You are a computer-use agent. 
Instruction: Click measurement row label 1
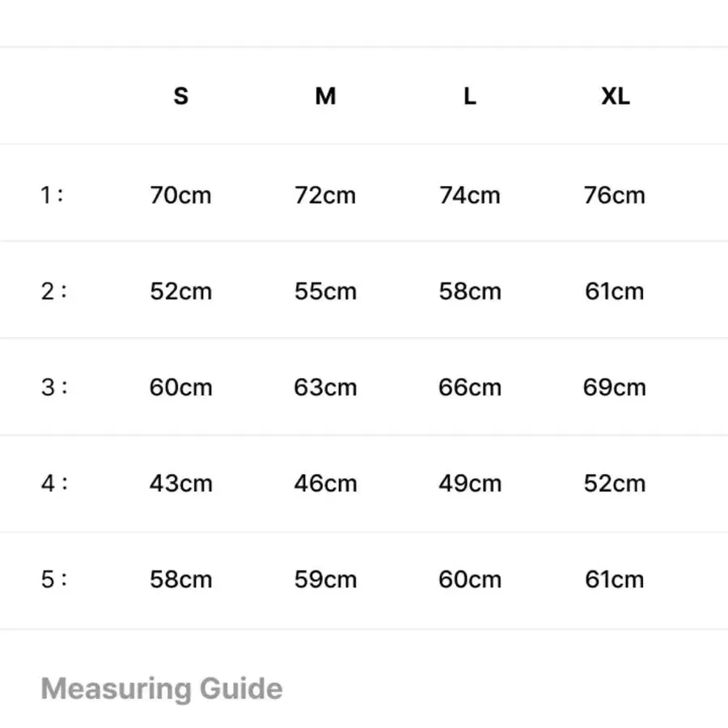(x=52, y=195)
